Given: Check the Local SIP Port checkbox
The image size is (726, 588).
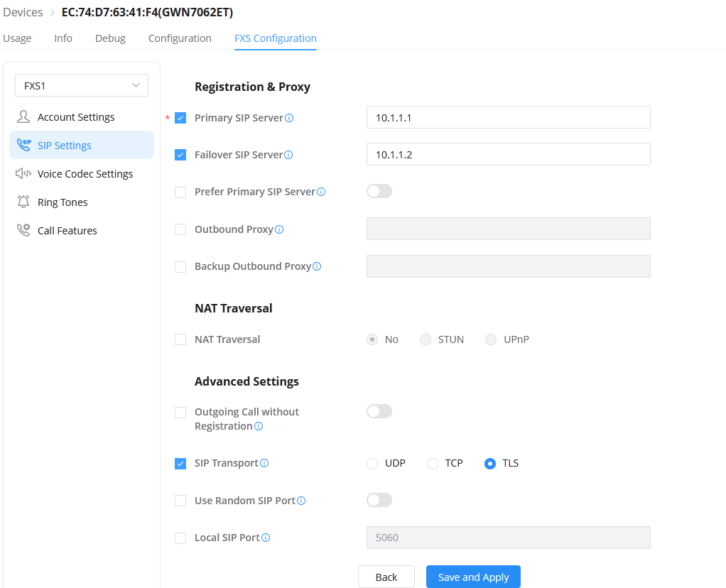Looking at the screenshot, I should pyautogui.click(x=180, y=538).
